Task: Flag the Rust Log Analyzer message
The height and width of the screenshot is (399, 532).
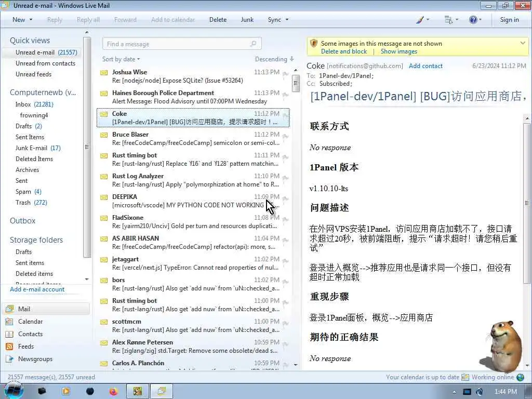Action: [x=286, y=178]
